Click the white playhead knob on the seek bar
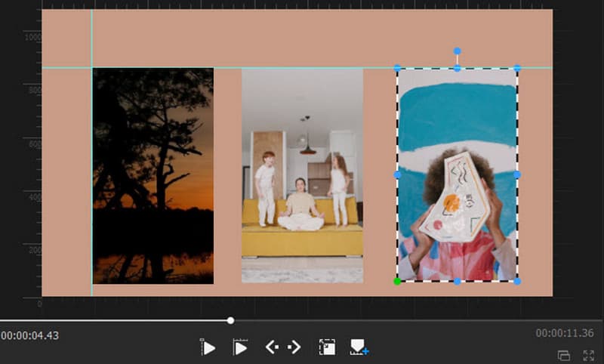The height and width of the screenshot is (364, 604). tap(230, 320)
